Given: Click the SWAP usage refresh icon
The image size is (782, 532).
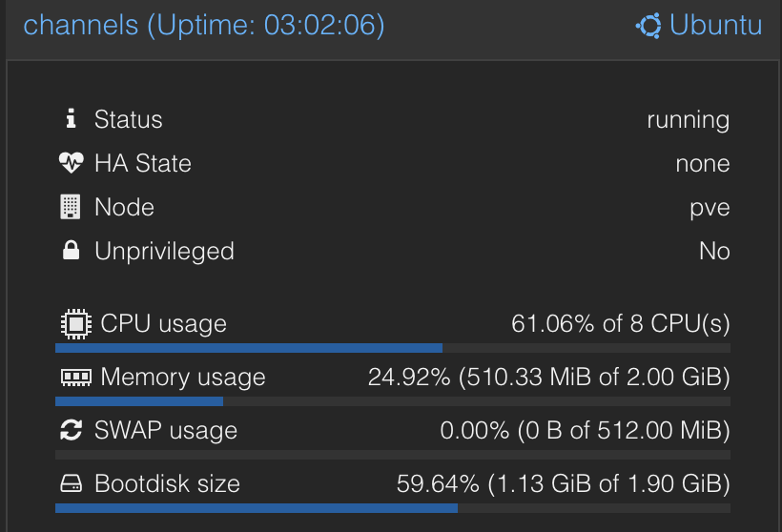Looking at the screenshot, I should 71,430.
